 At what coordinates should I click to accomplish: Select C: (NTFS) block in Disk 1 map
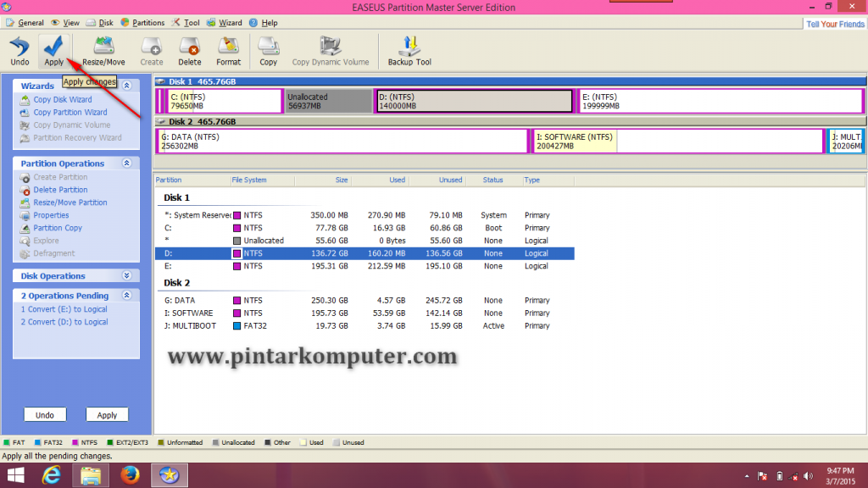click(224, 102)
